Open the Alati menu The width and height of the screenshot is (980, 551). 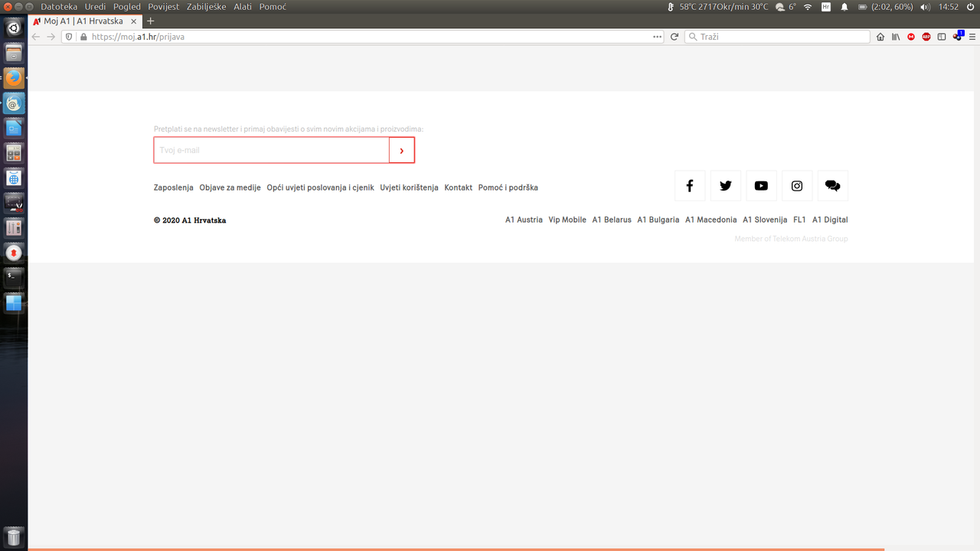(243, 7)
